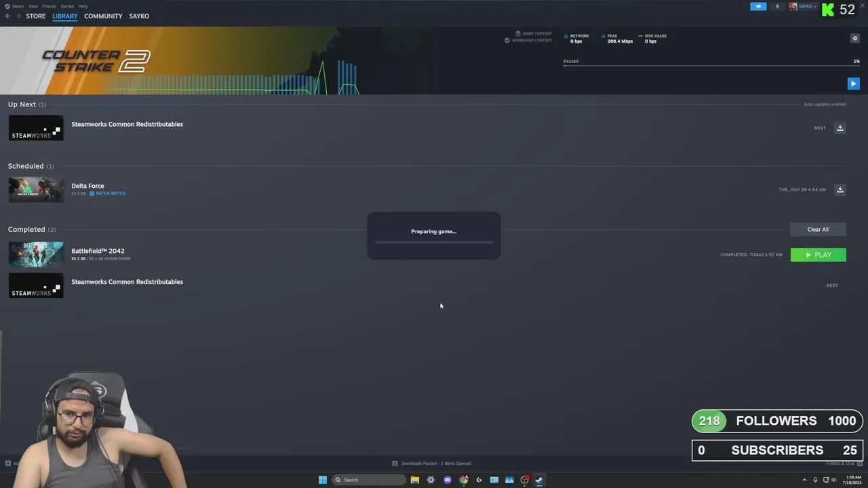868x488 pixels.
Task: Click the Scheduled section header
Action: tap(31, 166)
